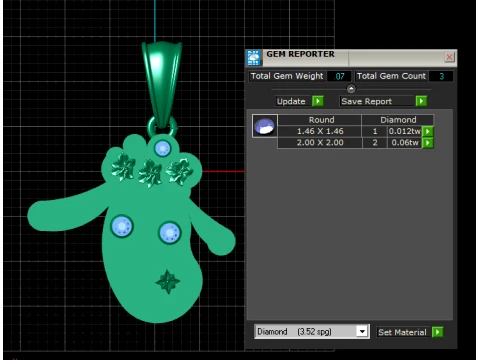Click quantity cell 2 in 2.00 row

pos(375,143)
